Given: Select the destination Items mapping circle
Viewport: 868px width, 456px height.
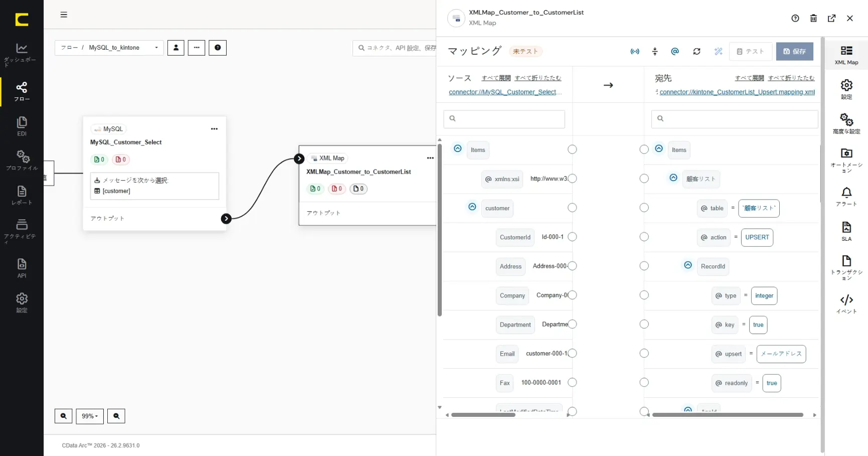Looking at the screenshot, I should coord(644,149).
